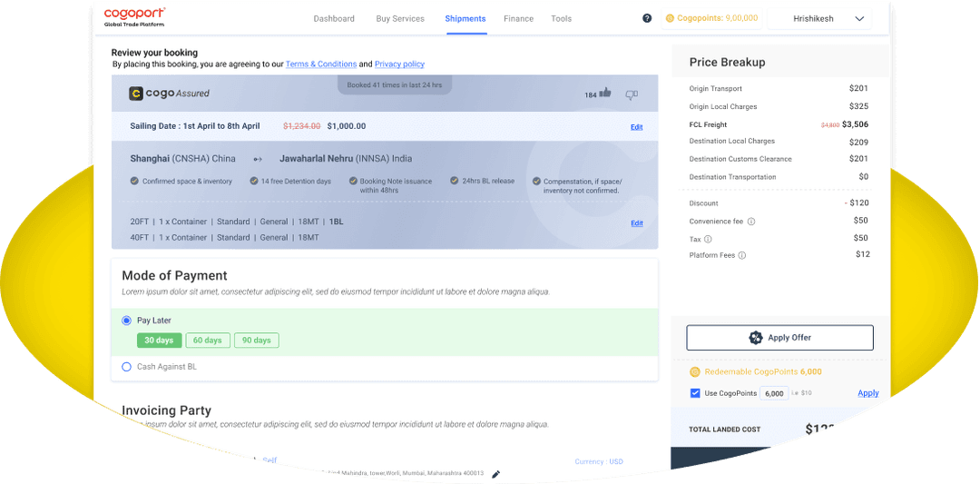The image size is (980, 484).
Task: Click the Cogoport logo
Action: (134, 16)
